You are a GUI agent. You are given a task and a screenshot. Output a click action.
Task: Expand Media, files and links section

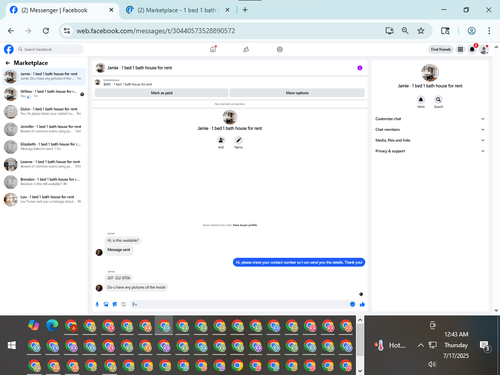(x=430, y=140)
